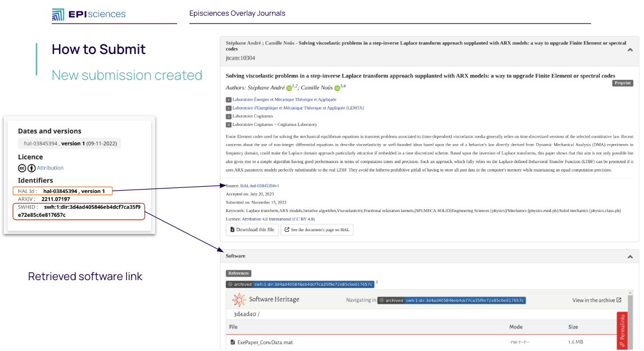Click Camille Noûs's ORCID icon

tap(337, 88)
